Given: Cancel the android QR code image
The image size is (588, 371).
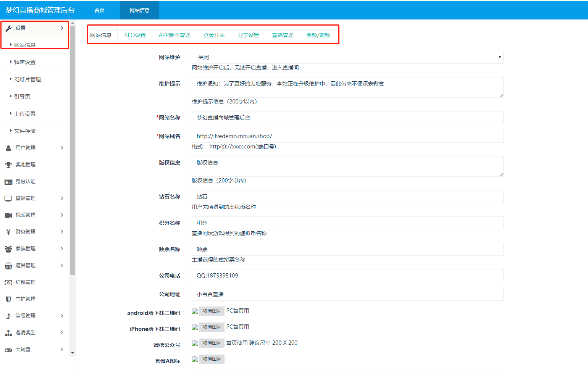Looking at the screenshot, I should point(212,311).
